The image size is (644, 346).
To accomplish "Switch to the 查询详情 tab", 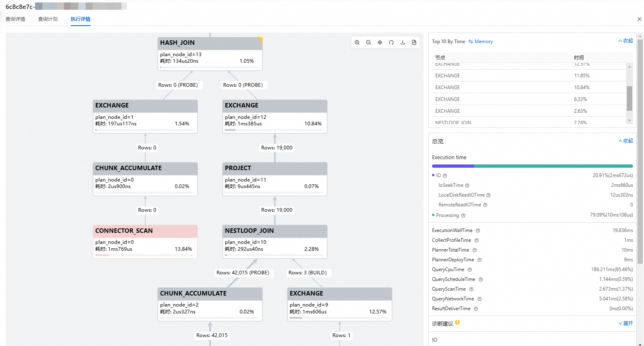I will pos(15,19).
